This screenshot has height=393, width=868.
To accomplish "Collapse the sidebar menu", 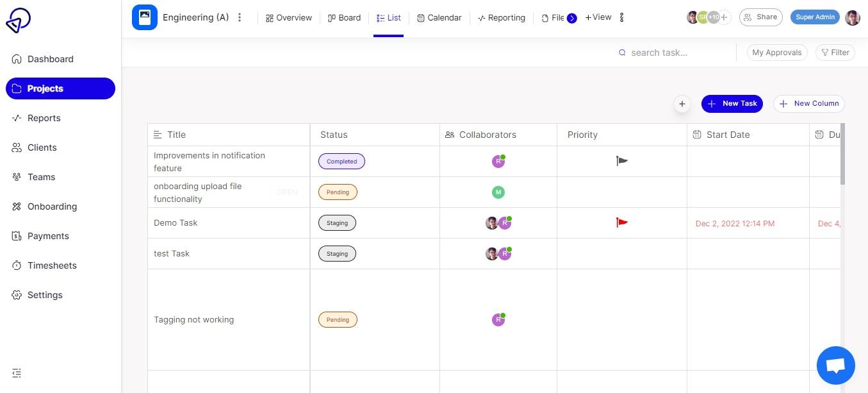I will tap(17, 373).
